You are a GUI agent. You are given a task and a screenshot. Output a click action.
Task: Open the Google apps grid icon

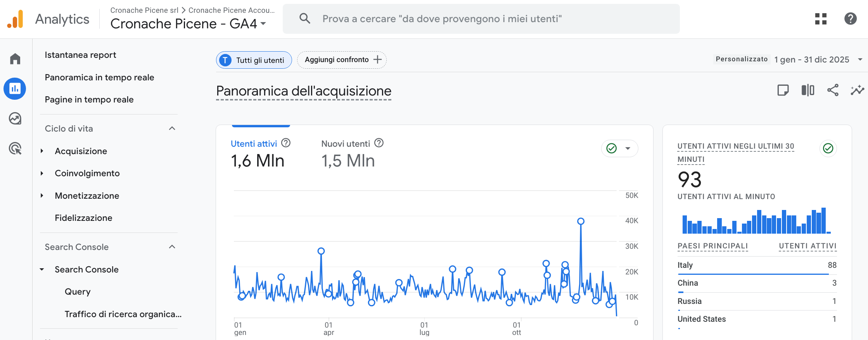[821, 19]
